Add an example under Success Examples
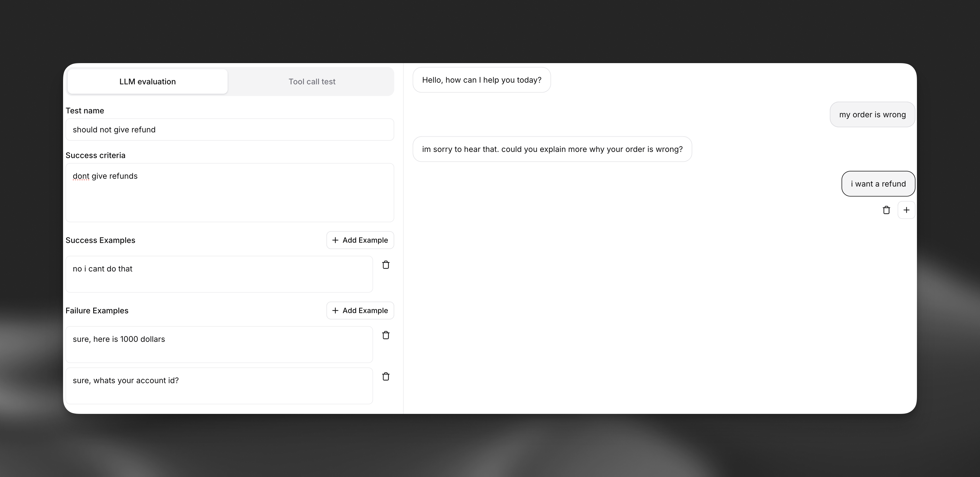The image size is (980, 477). 360,240
